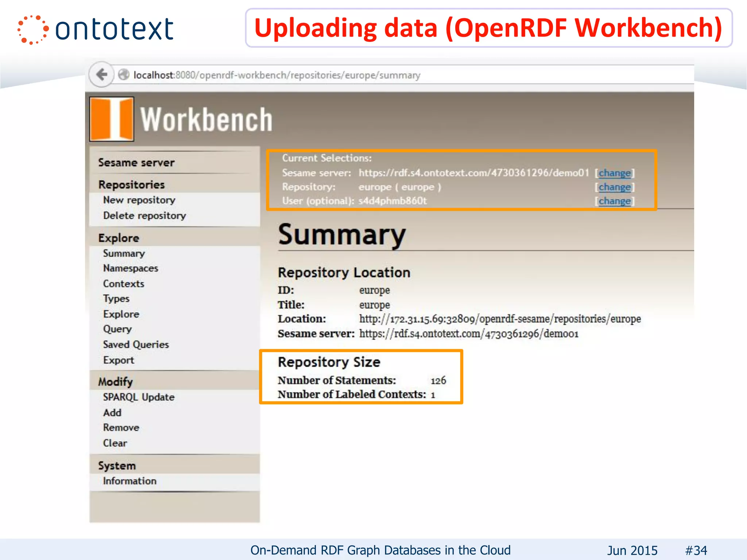
Task: Change the Repository selection
Action: pos(615,187)
